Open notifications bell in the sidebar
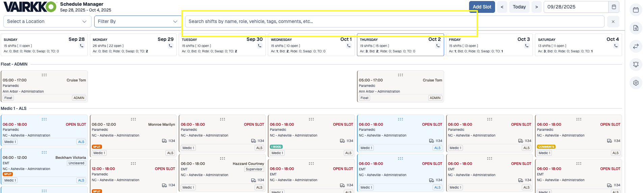This screenshot has width=644, height=193. (636, 65)
